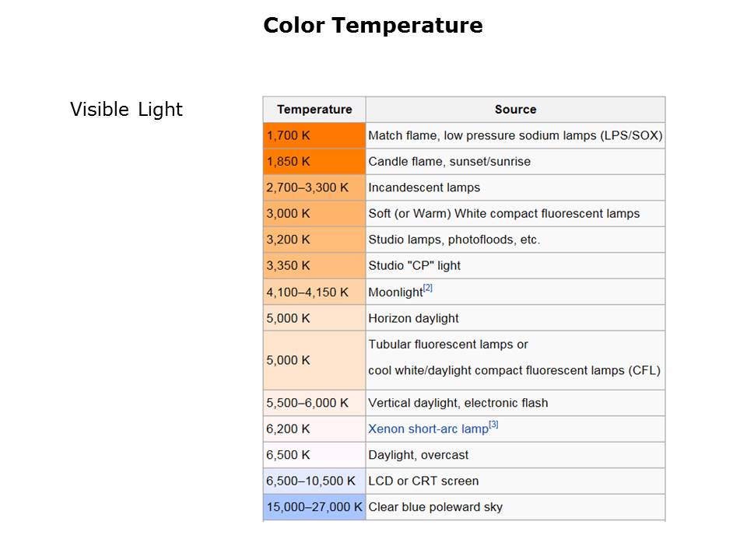This screenshot has height=560, width=747.
Task: Click the Color Temperature slide title
Action: [x=373, y=26]
